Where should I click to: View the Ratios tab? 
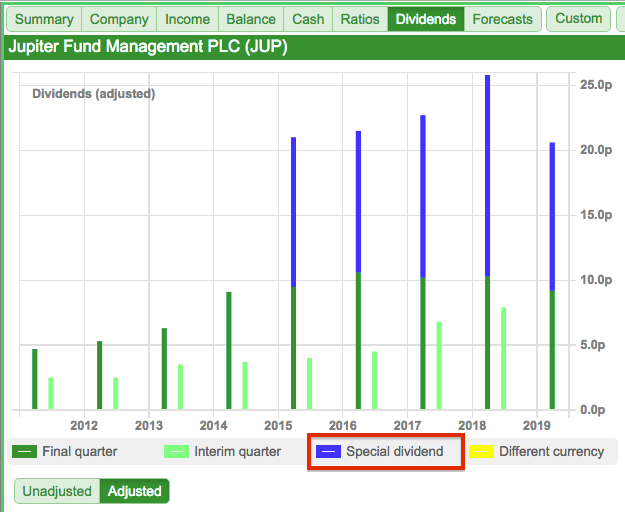(360, 19)
